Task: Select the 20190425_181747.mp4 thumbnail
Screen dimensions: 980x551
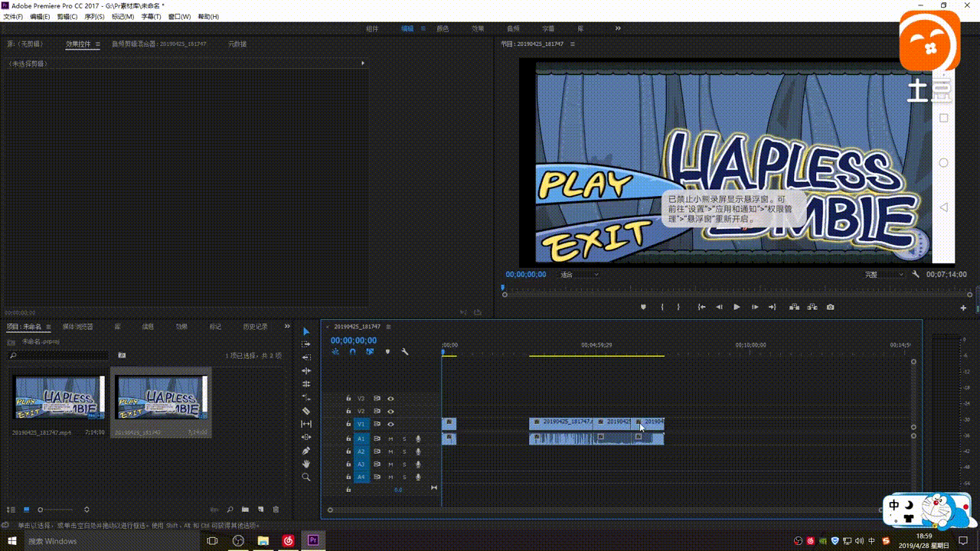Action: (x=58, y=397)
